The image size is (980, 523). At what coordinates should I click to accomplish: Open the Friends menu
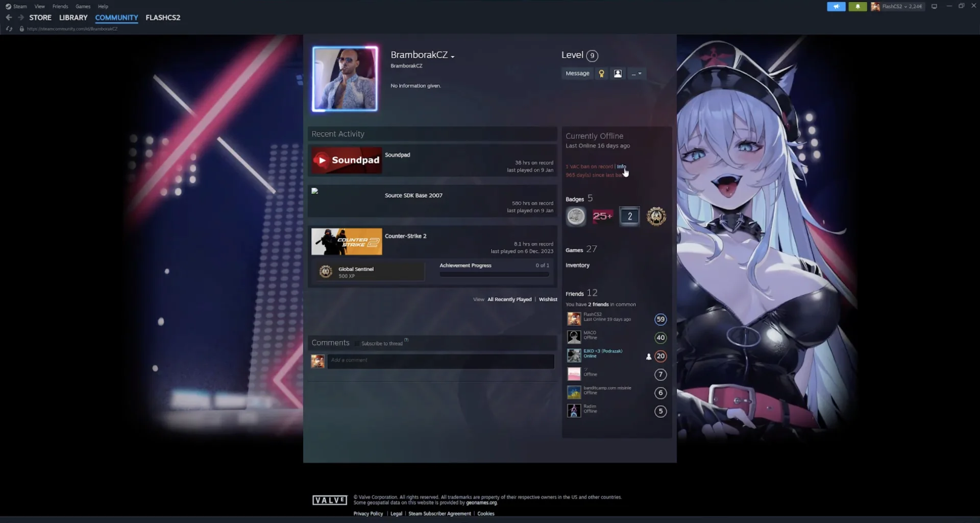tap(60, 7)
